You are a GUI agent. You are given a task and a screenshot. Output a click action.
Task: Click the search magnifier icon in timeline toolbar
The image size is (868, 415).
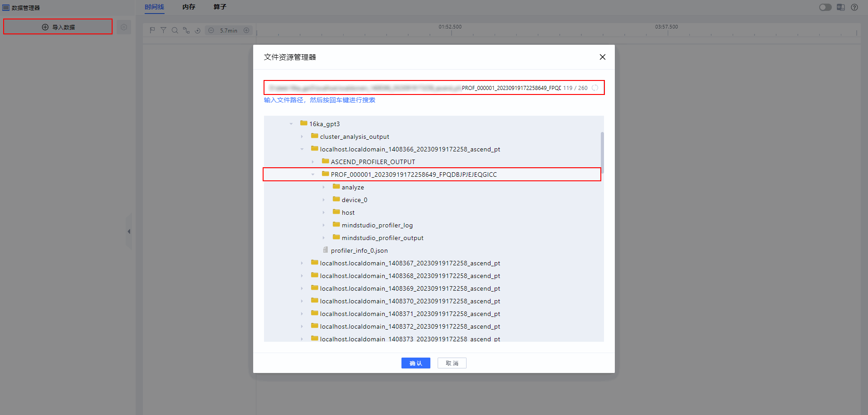pyautogui.click(x=175, y=30)
